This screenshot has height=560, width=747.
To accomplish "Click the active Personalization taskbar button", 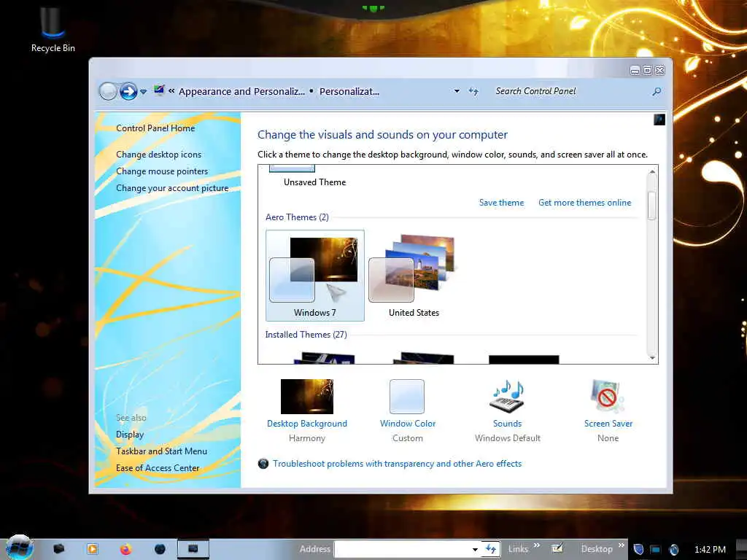I will (193, 549).
